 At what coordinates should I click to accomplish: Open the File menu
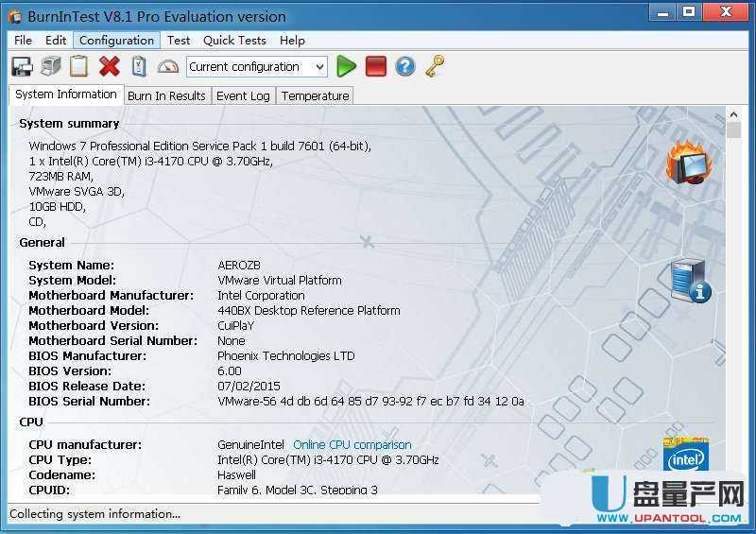(24, 41)
